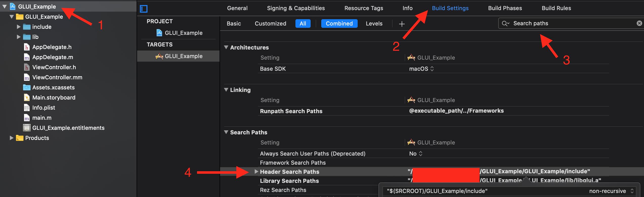Screen dimensions: 644x197
Task: Click the Products folder icon
Action: click(20, 138)
